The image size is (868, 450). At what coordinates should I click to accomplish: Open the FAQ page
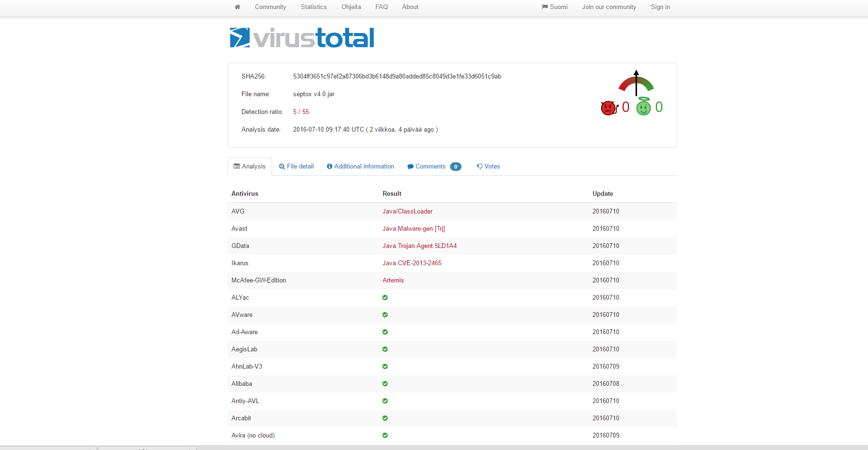tap(382, 7)
